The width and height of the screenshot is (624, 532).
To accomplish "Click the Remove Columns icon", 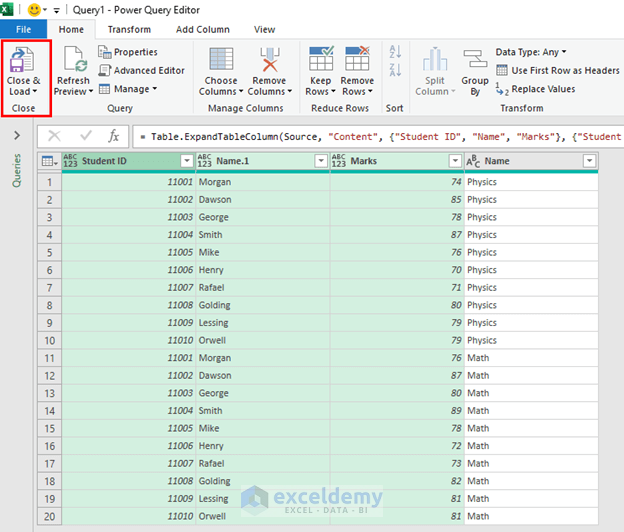I will pyautogui.click(x=269, y=60).
